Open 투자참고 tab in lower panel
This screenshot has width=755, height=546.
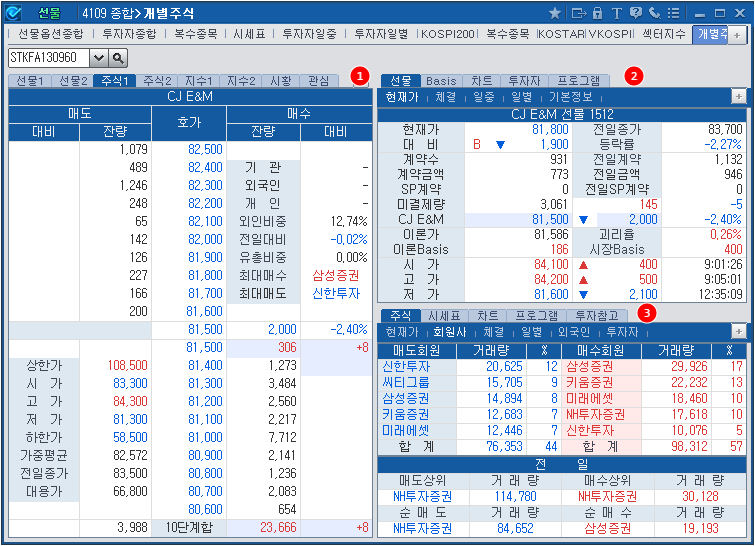click(x=597, y=316)
